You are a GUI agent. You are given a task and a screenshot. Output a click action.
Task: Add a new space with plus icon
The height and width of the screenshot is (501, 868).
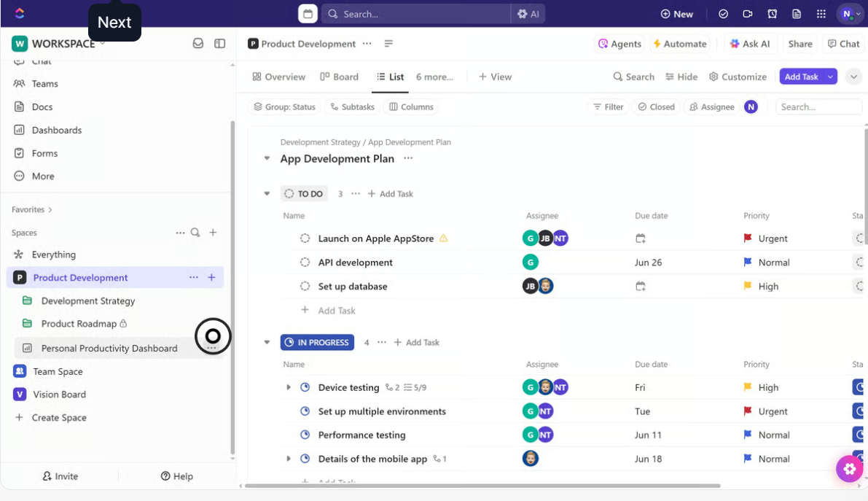pyautogui.click(x=213, y=233)
